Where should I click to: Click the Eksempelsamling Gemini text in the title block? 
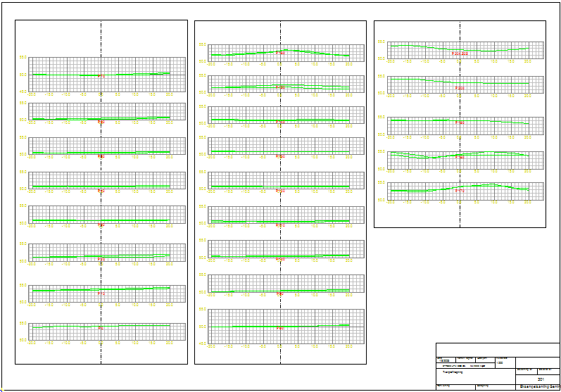[x=539, y=387]
